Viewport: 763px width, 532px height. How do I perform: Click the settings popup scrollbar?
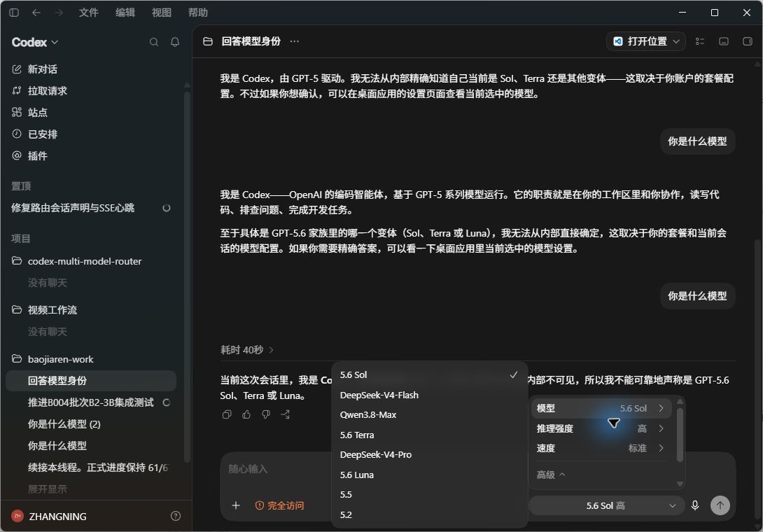[x=680, y=435]
